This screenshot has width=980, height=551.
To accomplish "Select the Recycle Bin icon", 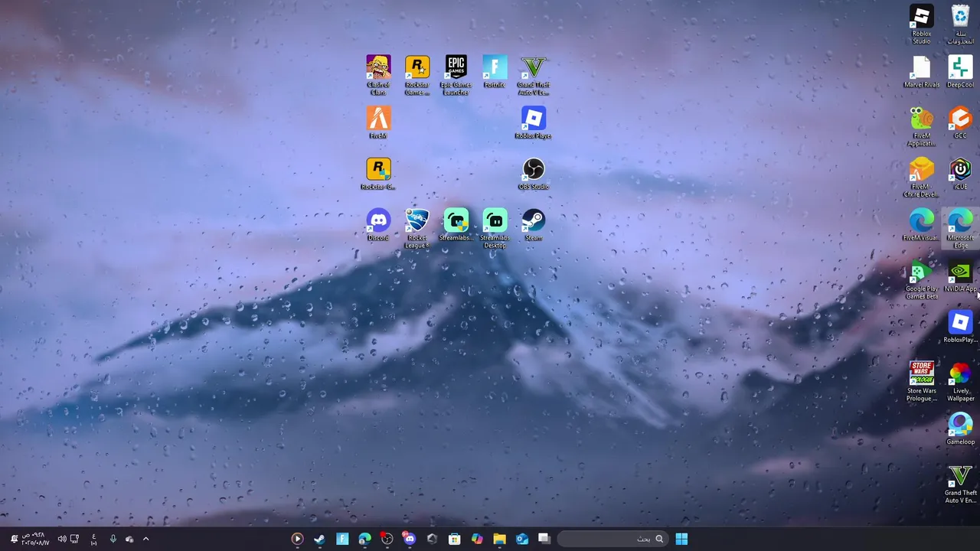I will (x=960, y=24).
